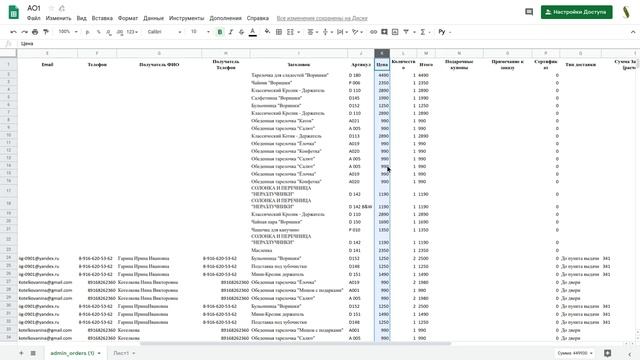Decrease decimal places icon

tap(109, 32)
